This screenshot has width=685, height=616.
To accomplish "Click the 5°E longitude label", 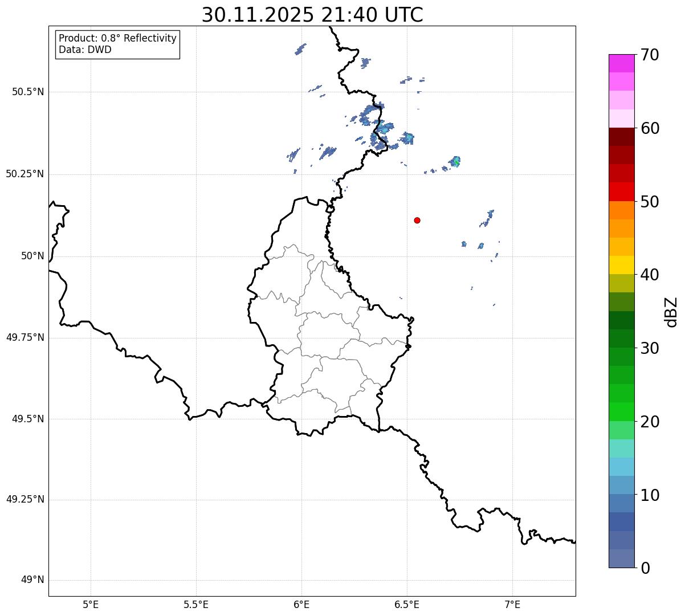I will pos(91,605).
